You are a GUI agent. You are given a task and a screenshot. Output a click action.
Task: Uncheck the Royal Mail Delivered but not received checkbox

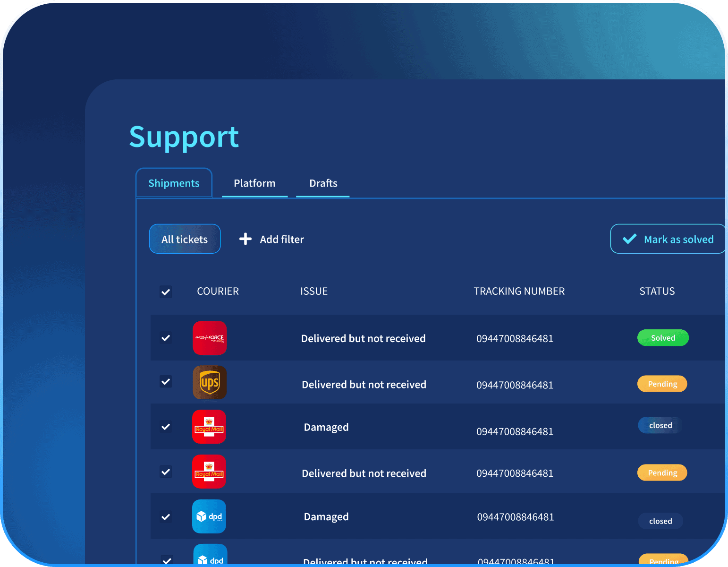(166, 472)
